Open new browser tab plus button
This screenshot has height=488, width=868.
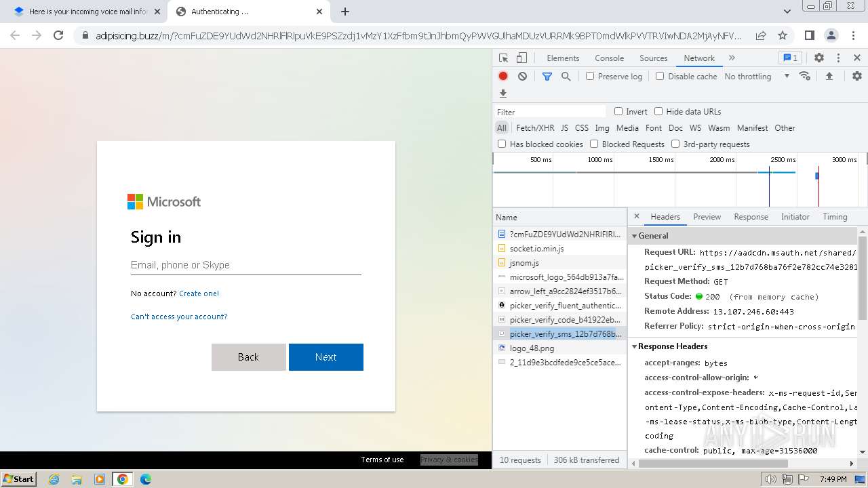click(345, 12)
